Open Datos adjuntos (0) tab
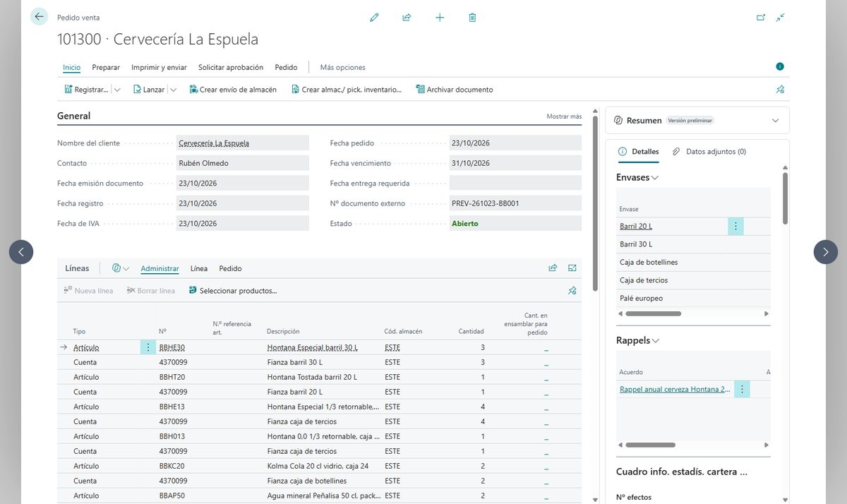Image resolution: width=847 pixels, height=504 pixels. click(x=709, y=151)
